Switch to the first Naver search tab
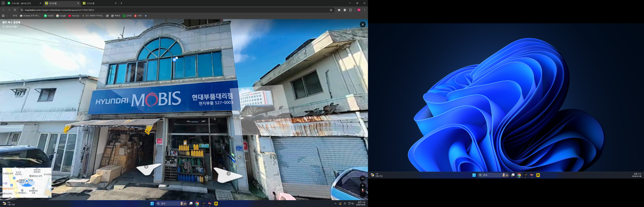 pos(24,3)
